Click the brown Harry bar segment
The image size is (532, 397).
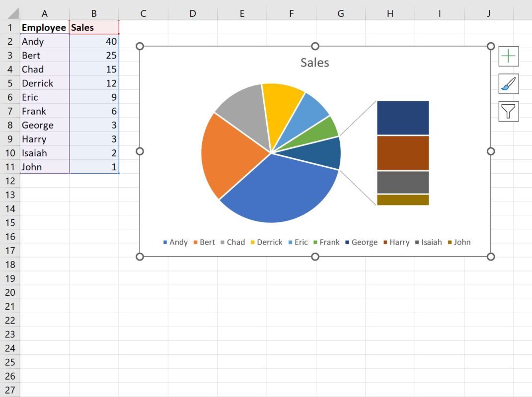point(403,153)
